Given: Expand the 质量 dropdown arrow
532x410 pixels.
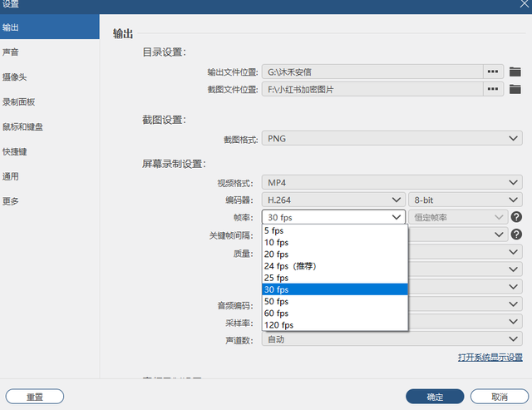Looking at the screenshot, I should [x=513, y=252].
